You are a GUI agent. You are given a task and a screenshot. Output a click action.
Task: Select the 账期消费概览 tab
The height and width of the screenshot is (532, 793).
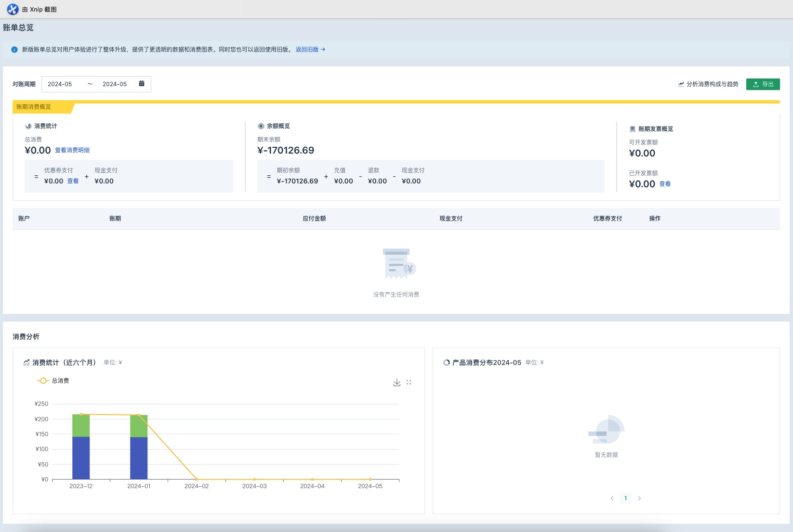[34, 107]
